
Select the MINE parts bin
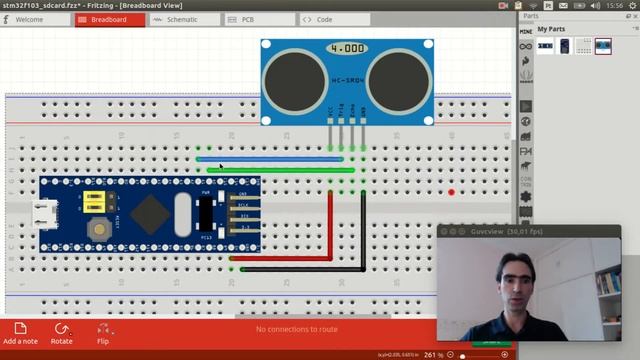(526, 31)
